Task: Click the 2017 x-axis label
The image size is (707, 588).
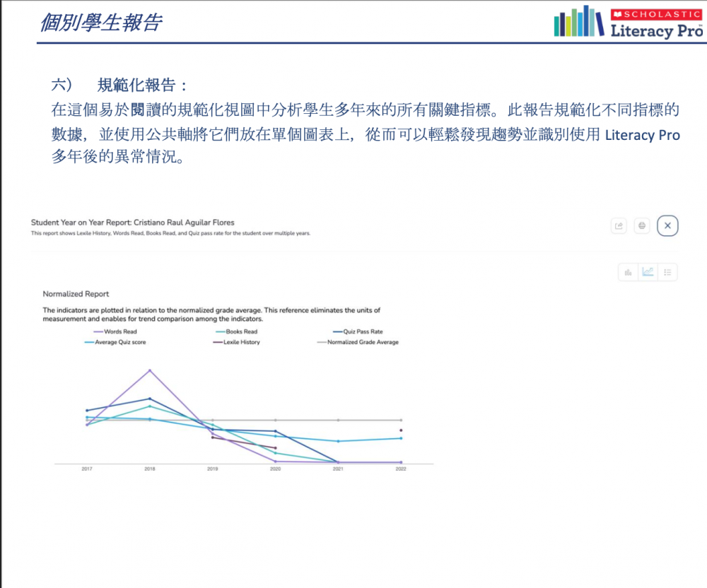Action: coord(87,469)
